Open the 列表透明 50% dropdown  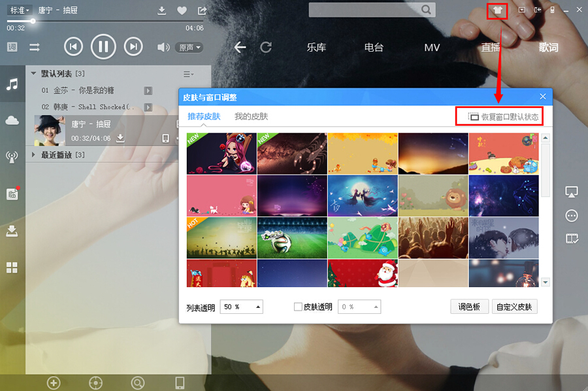[x=241, y=306]
